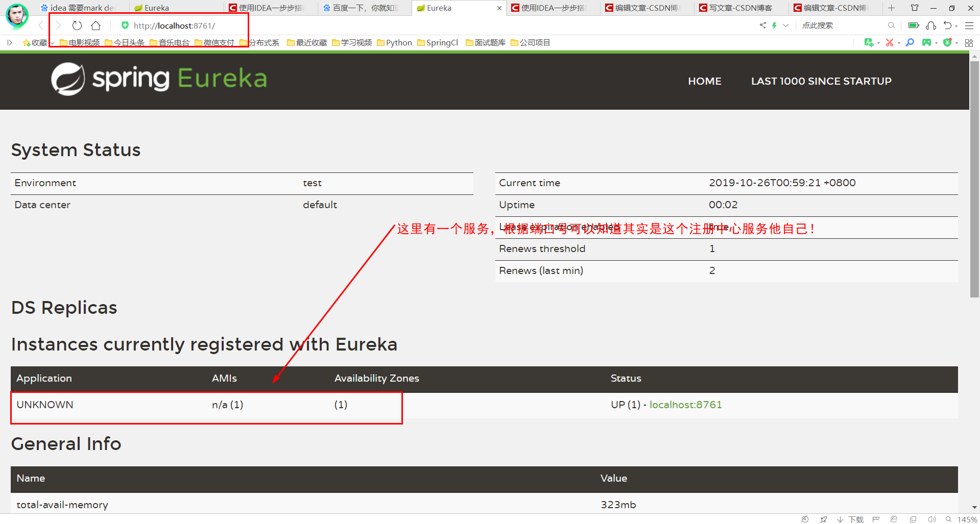Click the green security shield beside the URL

tap(125, 26)
